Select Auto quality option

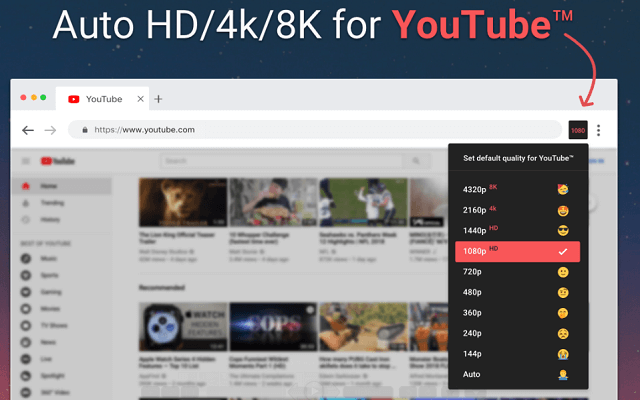517,374
